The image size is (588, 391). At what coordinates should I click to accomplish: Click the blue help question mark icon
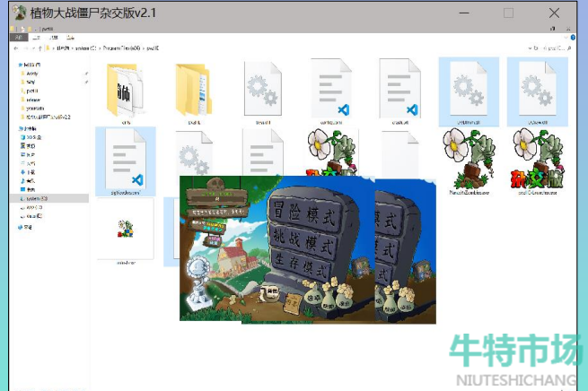click(x=573, y=38)
